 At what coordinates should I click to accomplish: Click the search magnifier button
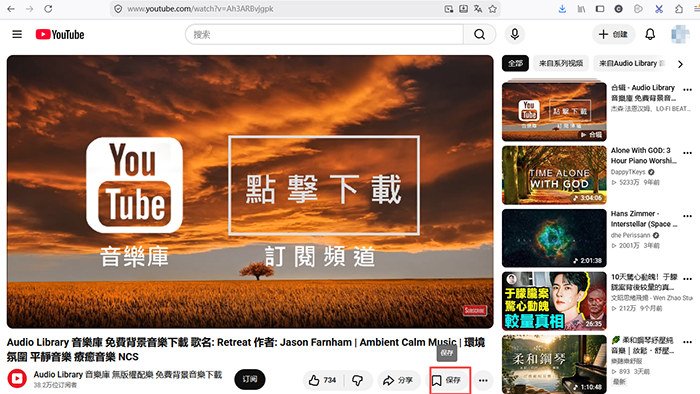(479, 34)
